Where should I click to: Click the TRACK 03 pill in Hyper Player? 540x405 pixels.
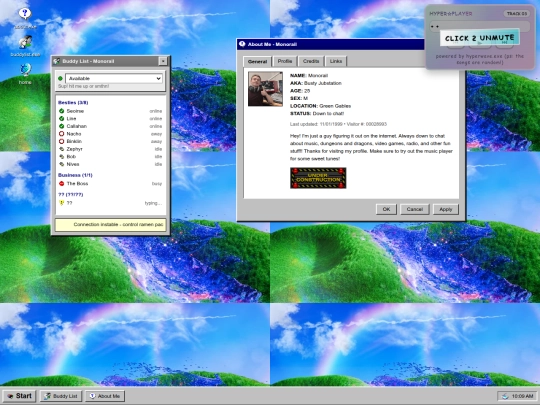517,13
